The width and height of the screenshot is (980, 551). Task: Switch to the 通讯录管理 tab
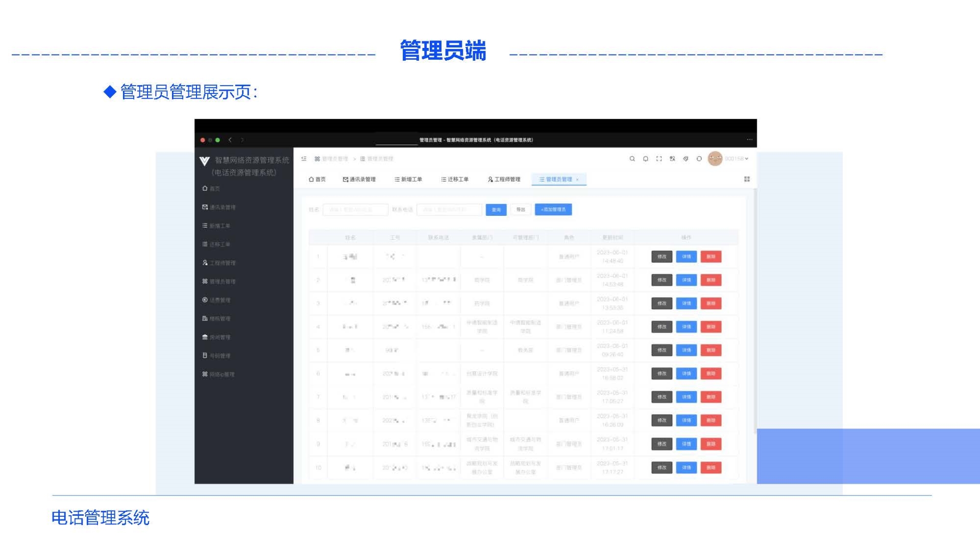coord(359,179)
